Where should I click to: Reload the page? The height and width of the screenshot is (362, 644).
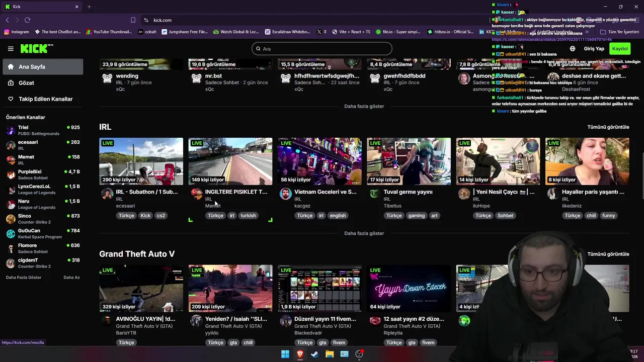(x=27, y=20)
